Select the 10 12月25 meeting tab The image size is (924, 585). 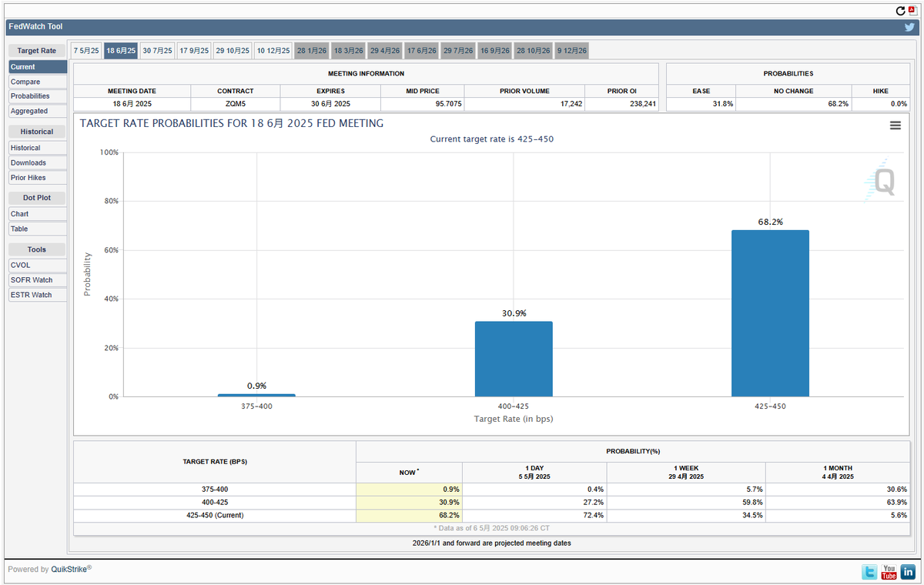point(273,51)
